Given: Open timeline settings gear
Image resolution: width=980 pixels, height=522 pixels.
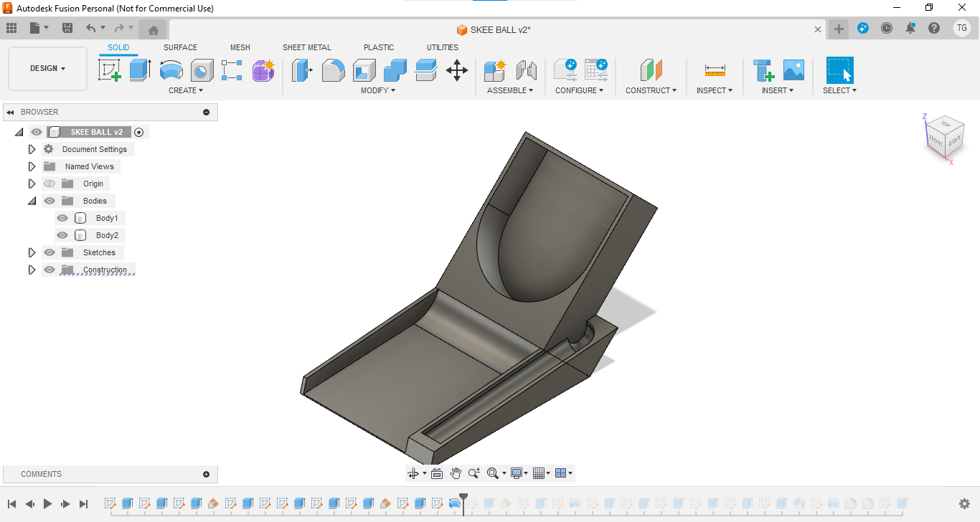Looking at the screenshot, I should pyautogui.click(x=965, y=504).
